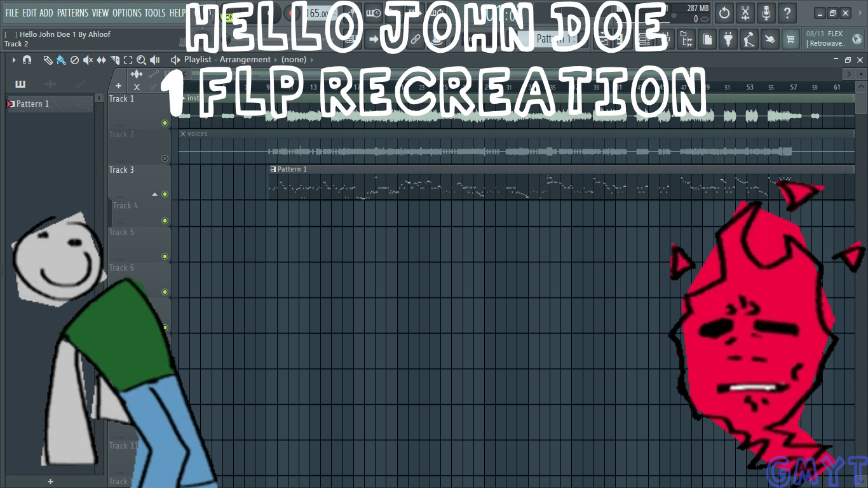Select the Delete tool
The width and height of the screenshot is (868, 488).
click(75, 60)
